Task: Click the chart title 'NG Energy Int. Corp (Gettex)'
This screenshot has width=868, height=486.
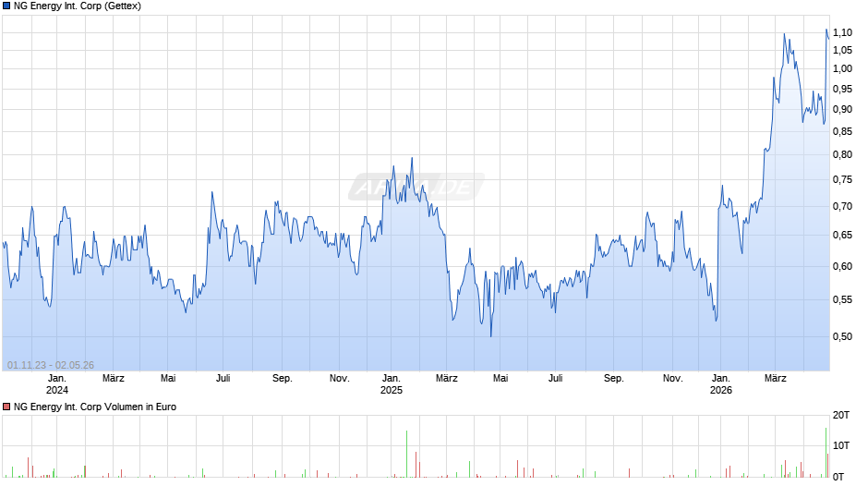Action: [78, 6]
